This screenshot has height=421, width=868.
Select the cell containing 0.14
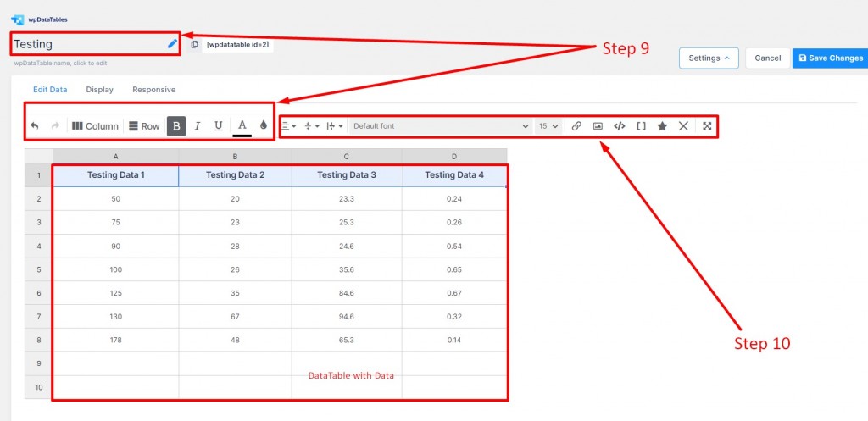454,341
